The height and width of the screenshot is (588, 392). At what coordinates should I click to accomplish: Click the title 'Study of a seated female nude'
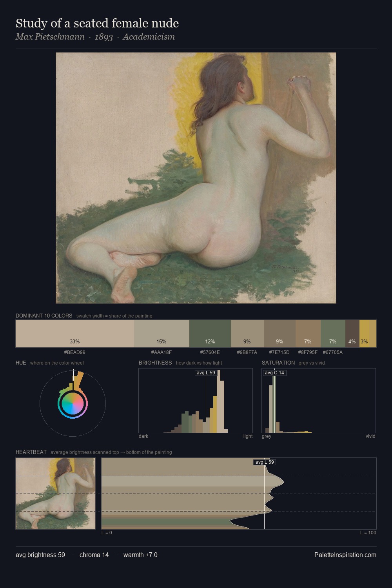(97, 24)
